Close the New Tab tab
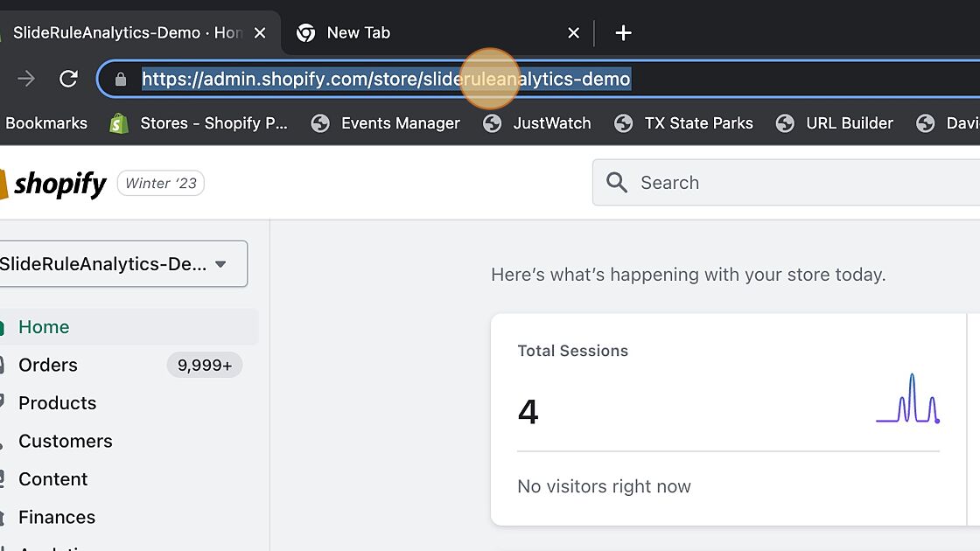 click(x=573, y=33)
